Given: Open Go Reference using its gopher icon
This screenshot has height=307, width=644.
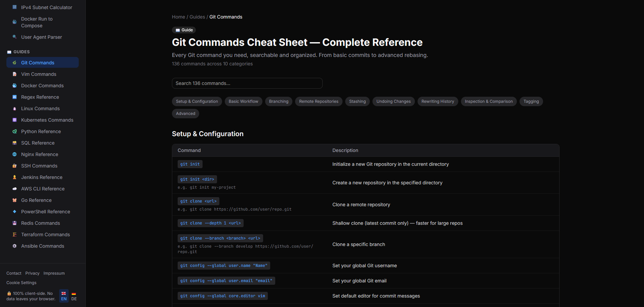Looking at the screenshot, I should pos(14,200).
